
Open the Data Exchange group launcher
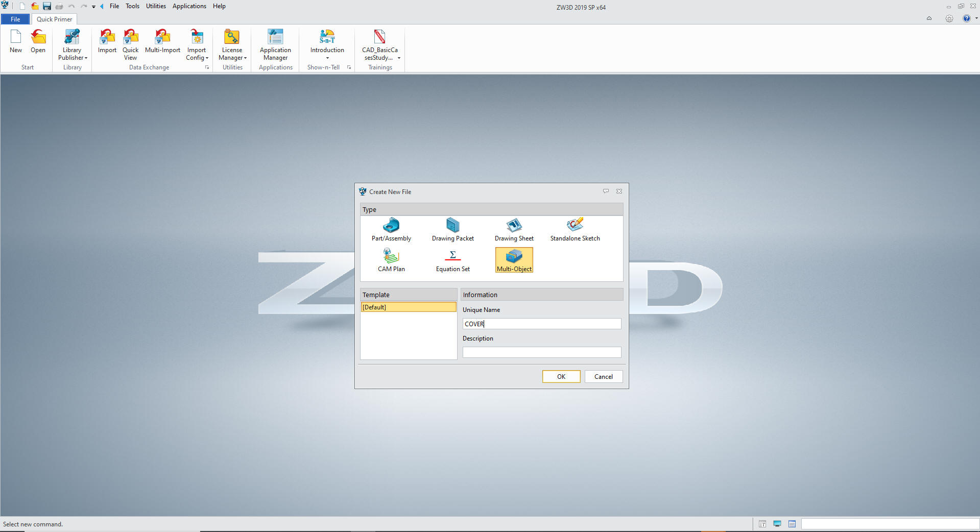pyautogui.click(x=207, y=67)
